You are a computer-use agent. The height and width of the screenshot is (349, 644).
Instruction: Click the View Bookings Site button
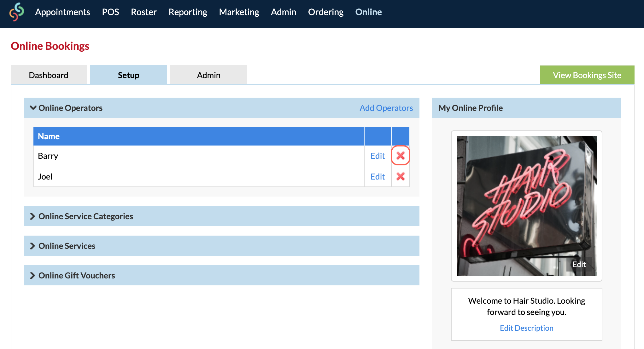(587, 75)
